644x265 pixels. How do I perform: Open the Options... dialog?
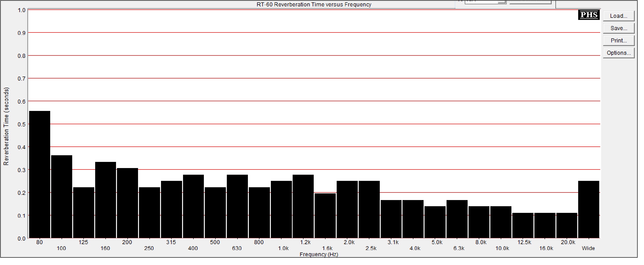(618, 53)
